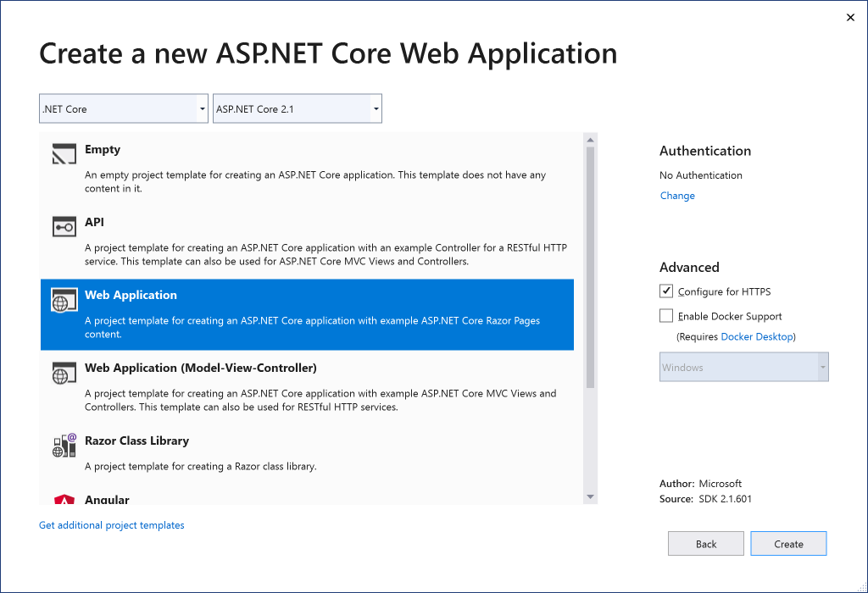Viewport: 868px width, 593px height.
Task: Open the Windows OS dropdown
Action: click(743, 368)
